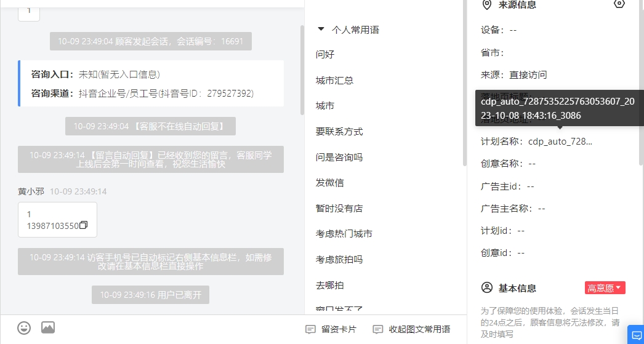Click the 来源信息 location pin icon
644x344 pixels.
(487, 5)
